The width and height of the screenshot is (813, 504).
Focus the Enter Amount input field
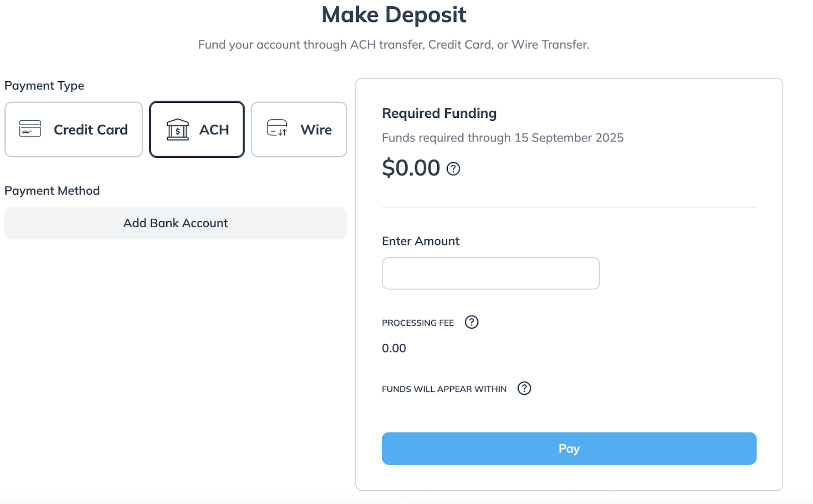point(491,273)
